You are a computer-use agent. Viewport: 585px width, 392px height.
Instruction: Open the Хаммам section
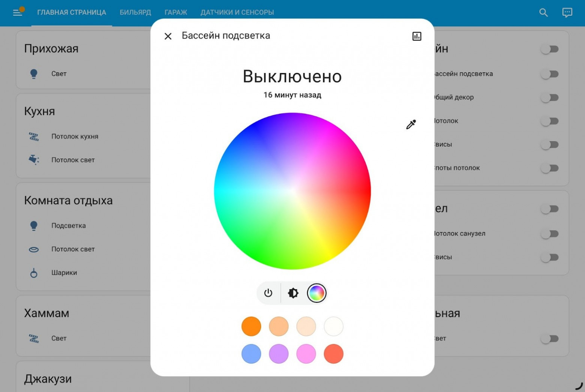[x=46, y=313]
